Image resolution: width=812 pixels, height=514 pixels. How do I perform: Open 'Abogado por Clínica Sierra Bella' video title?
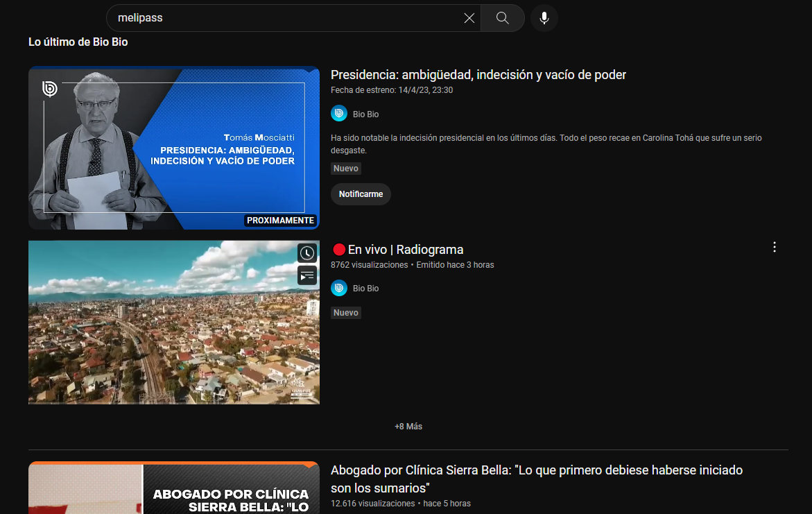tap(537, 479)
